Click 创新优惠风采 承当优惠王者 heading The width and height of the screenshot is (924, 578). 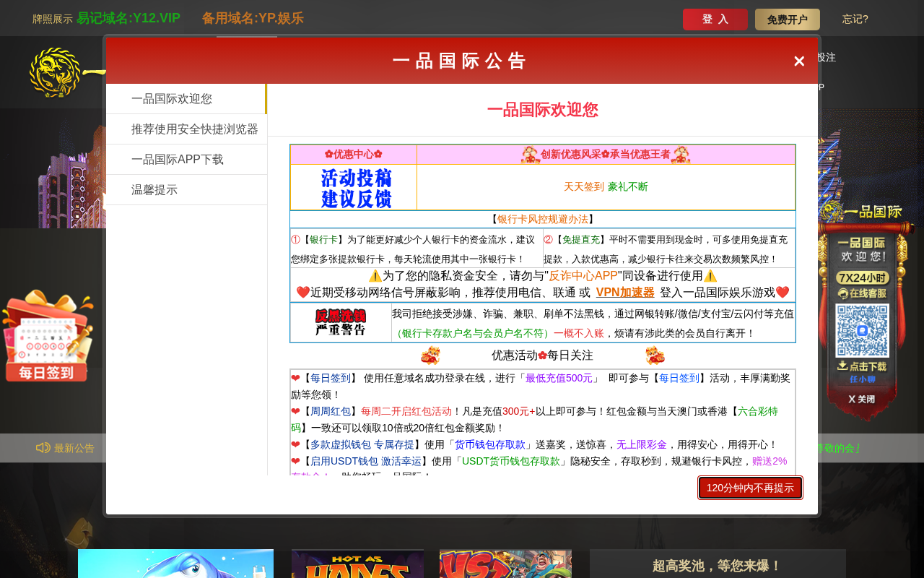click(x=606, y=155)
